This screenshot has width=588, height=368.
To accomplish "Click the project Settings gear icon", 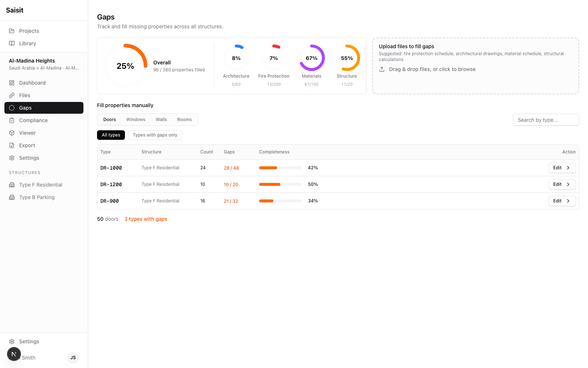I will [x=12, y=158].
